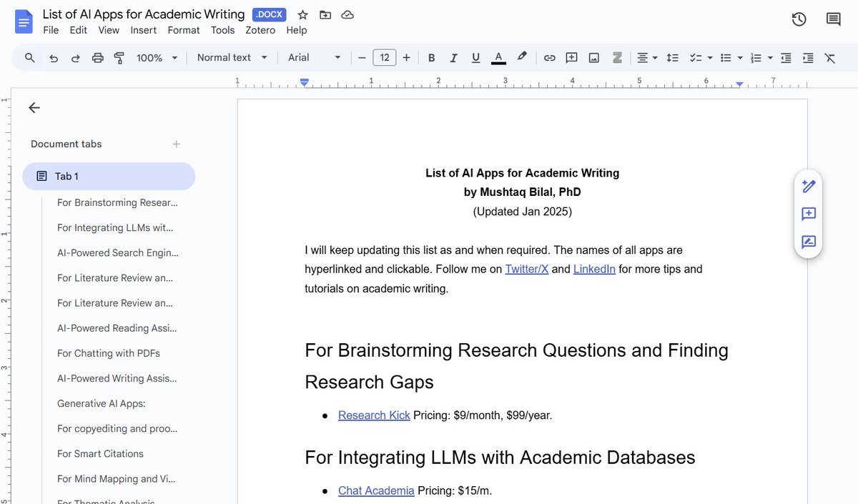Open the text alignment dropdown
858x504 pixels.
(x=647, y=58)
